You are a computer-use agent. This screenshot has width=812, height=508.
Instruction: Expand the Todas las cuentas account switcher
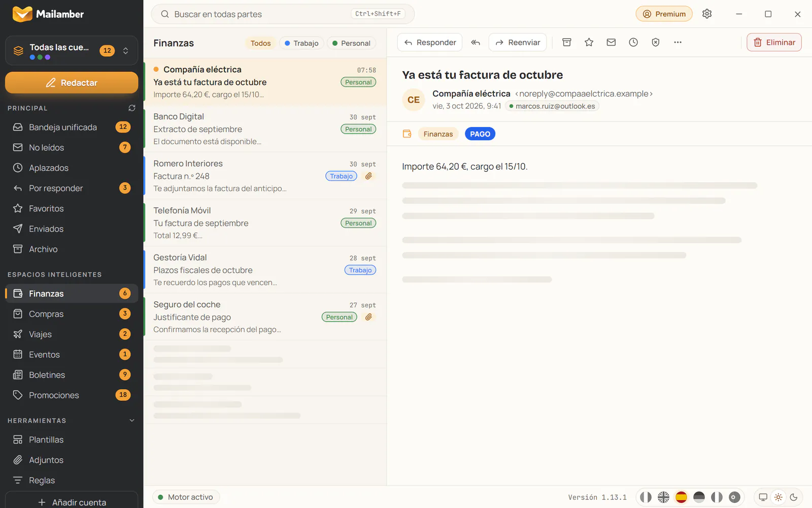coord(72,50)
